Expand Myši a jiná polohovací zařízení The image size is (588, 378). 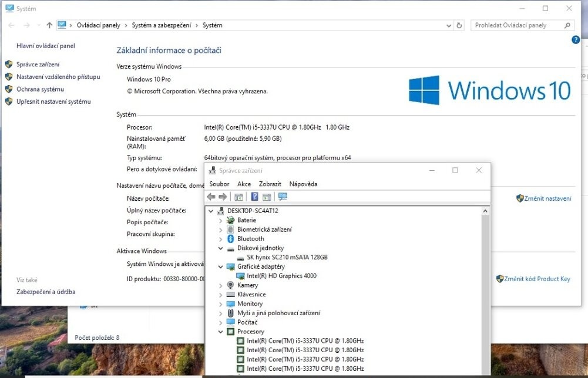220,313
